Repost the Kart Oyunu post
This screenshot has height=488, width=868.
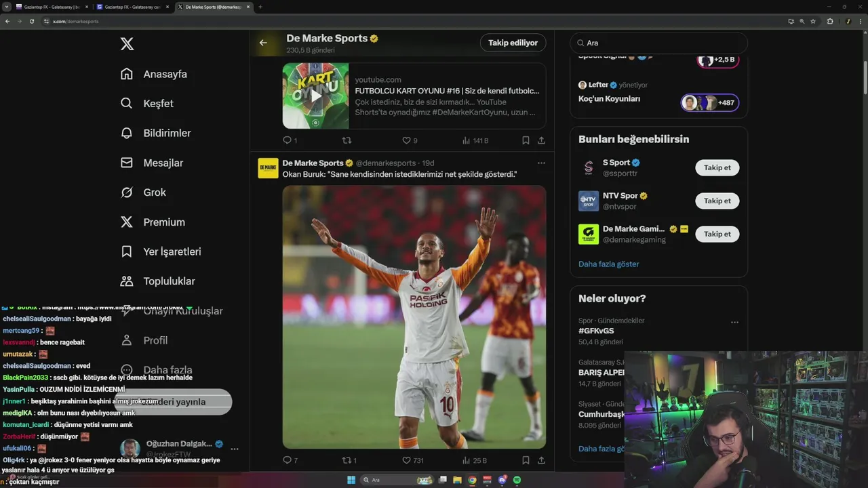[x=347, y=140]
